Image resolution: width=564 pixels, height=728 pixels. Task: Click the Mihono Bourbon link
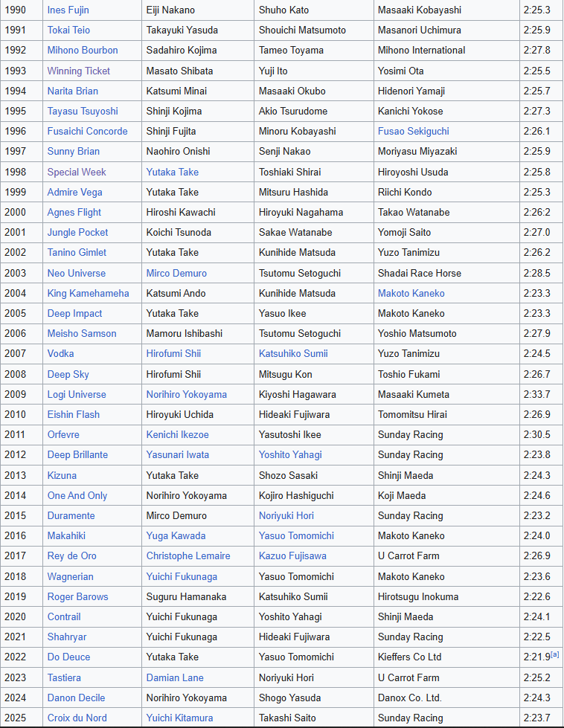(83, 50)
